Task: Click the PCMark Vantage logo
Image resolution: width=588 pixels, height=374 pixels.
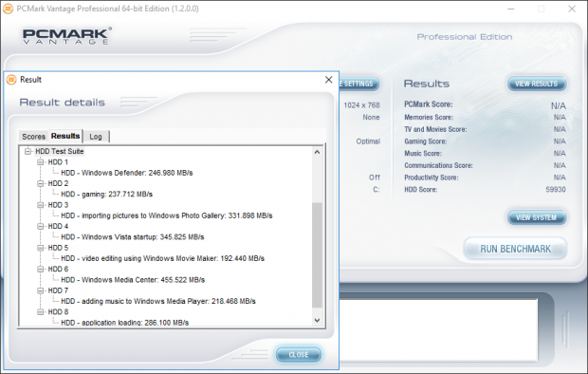Action: [x=66, y=36]
